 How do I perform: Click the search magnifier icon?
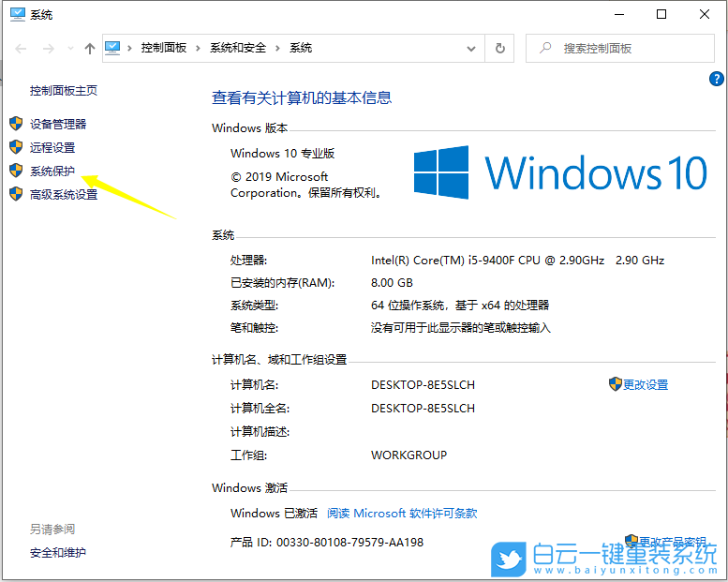point(545,48)
